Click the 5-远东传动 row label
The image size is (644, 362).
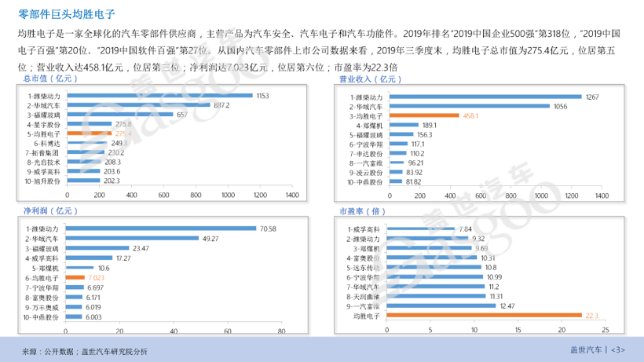click(x=363, y=268)
